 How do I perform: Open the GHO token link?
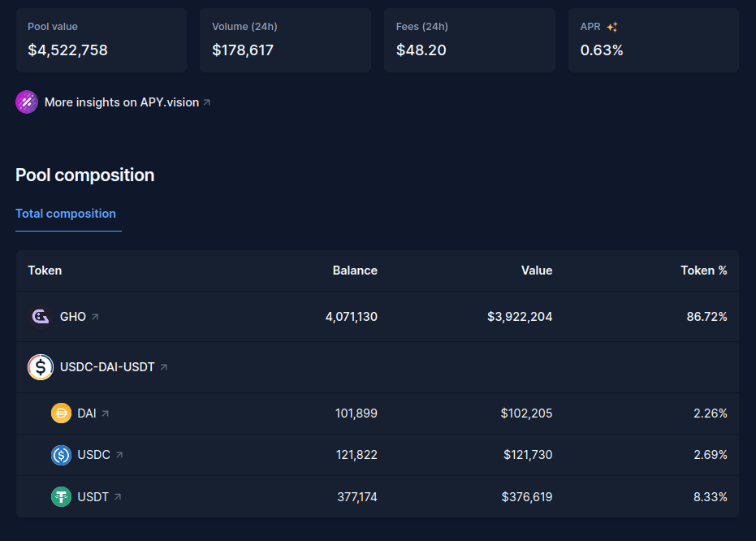pyautogui.click(x=73, y=317)
